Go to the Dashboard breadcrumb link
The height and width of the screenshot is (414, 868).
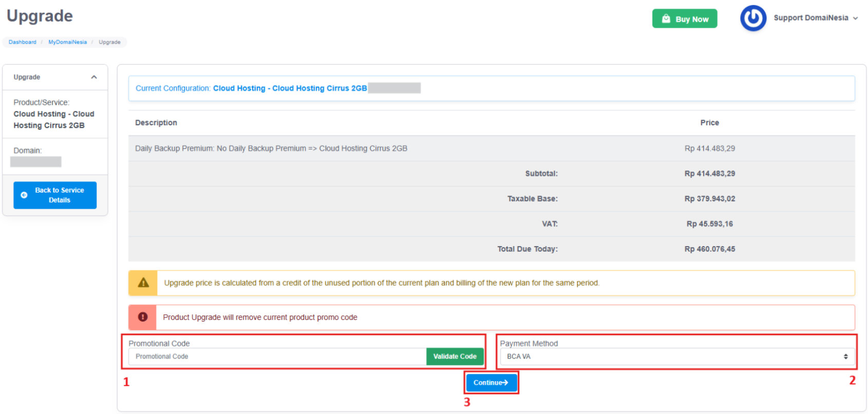coord(23,42)
